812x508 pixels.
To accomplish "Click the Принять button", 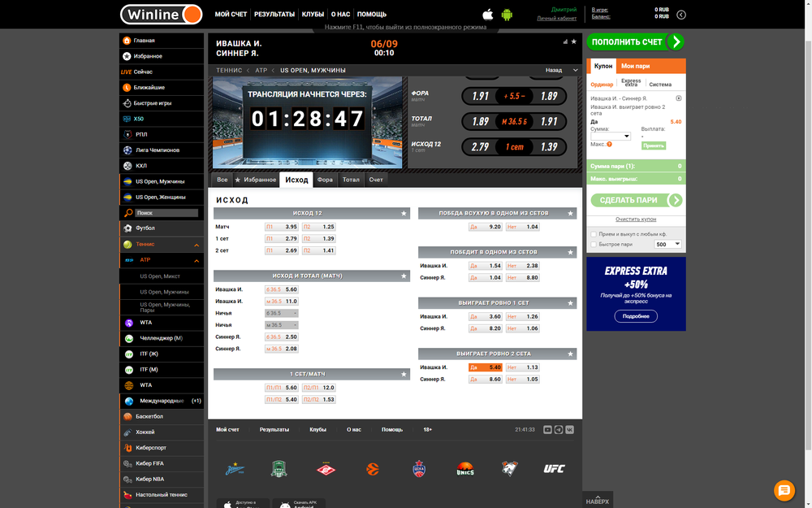I will point(654,146).
